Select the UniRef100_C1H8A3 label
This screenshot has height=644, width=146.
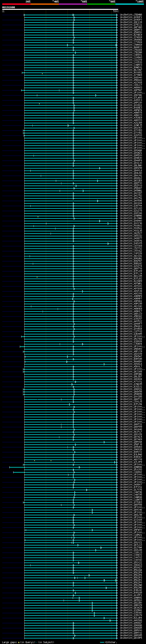(x=131, y=58)
